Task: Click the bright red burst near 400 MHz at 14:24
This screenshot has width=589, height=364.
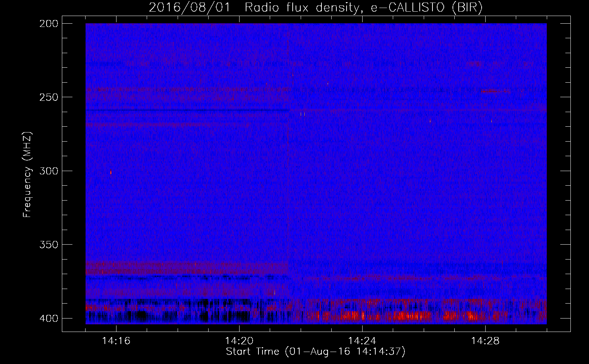Action: point(353,316)
